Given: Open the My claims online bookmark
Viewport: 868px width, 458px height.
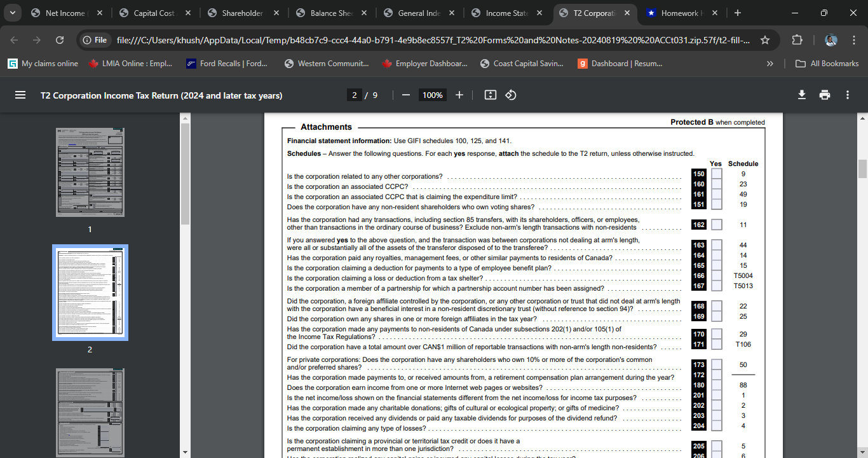Looking at the screenshot, I should click(x=43, y=64).
